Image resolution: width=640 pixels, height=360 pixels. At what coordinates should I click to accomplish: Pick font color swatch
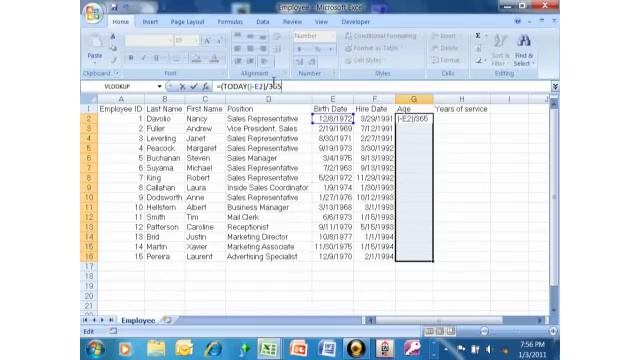[x=214, y=59]
